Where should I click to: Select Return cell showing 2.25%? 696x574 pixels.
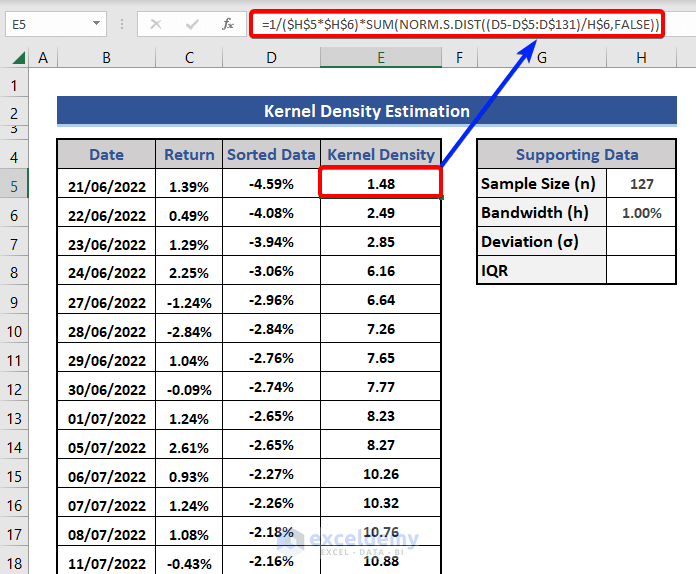point(189,271)
